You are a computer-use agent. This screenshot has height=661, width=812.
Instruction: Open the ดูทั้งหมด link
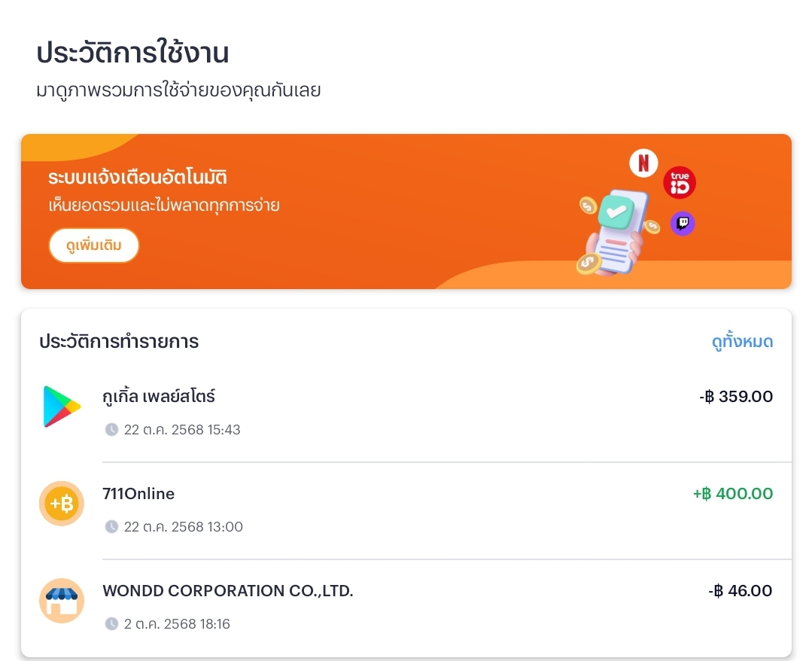point(742,342)
